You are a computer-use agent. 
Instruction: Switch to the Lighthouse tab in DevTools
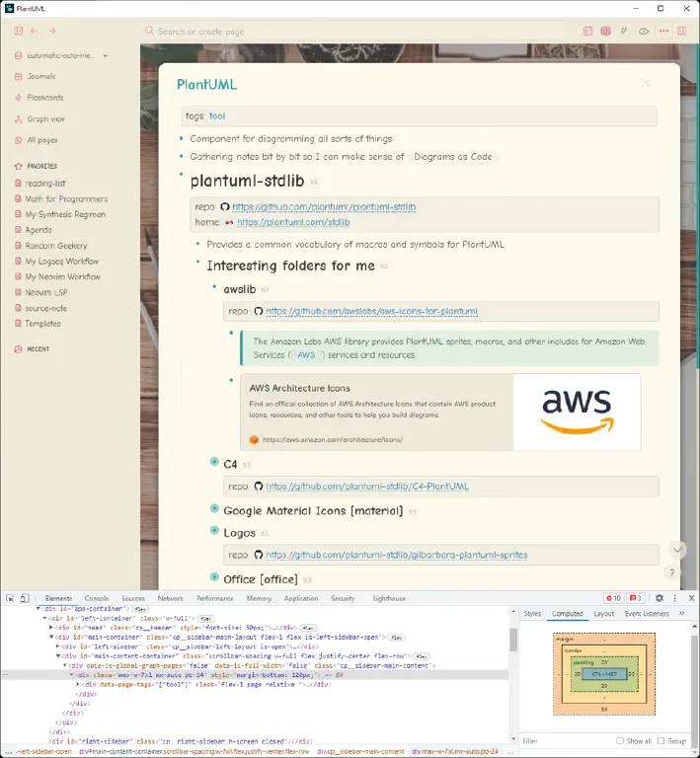pos(389,598)
